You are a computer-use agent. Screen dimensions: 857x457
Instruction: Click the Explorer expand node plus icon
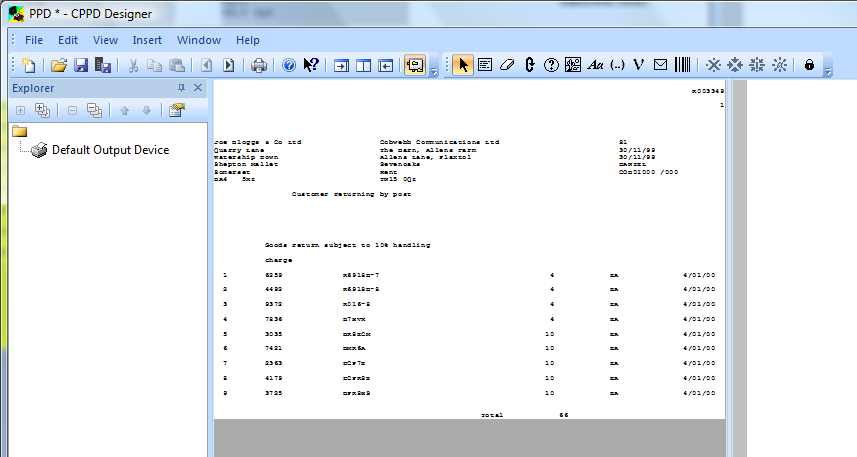20,110
